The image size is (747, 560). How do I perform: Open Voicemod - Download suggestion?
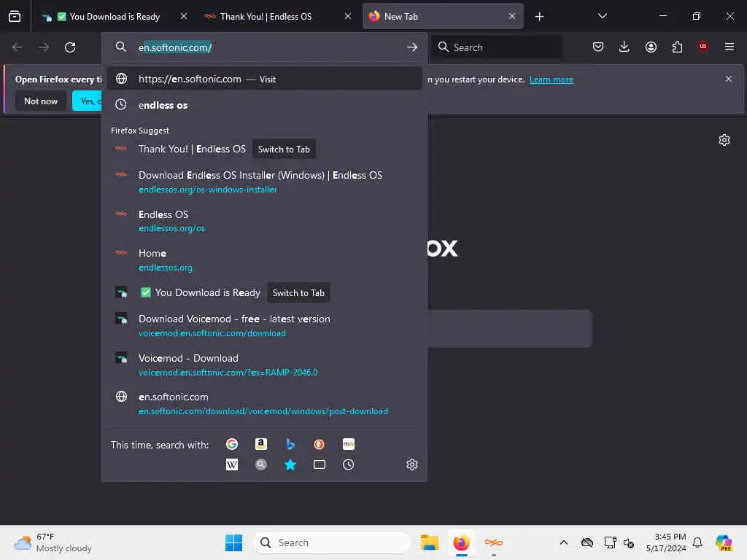click(264, 365)
